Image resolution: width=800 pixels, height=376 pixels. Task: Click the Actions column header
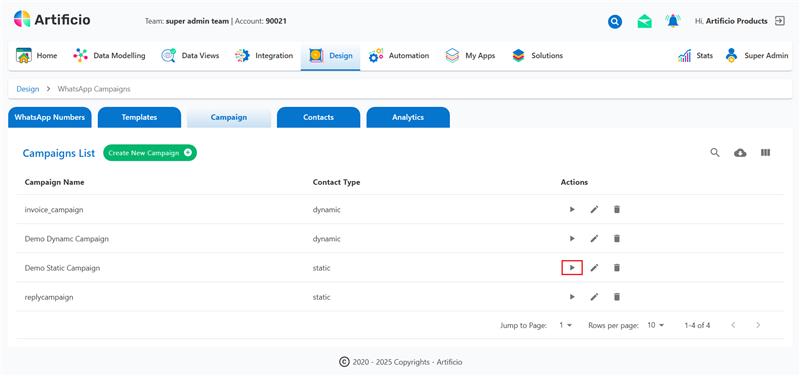[574, 182]
